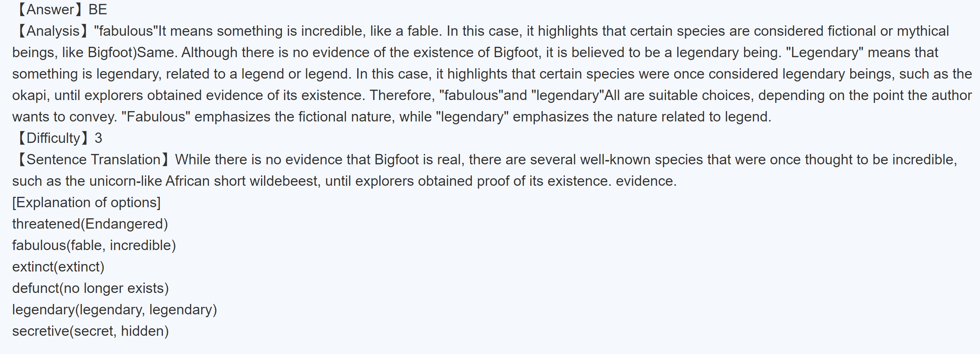Viewport: 980px width, 354px height.
Task: Select the "legendary(legendary, legendary)" option line
Action: coord(115,309)
